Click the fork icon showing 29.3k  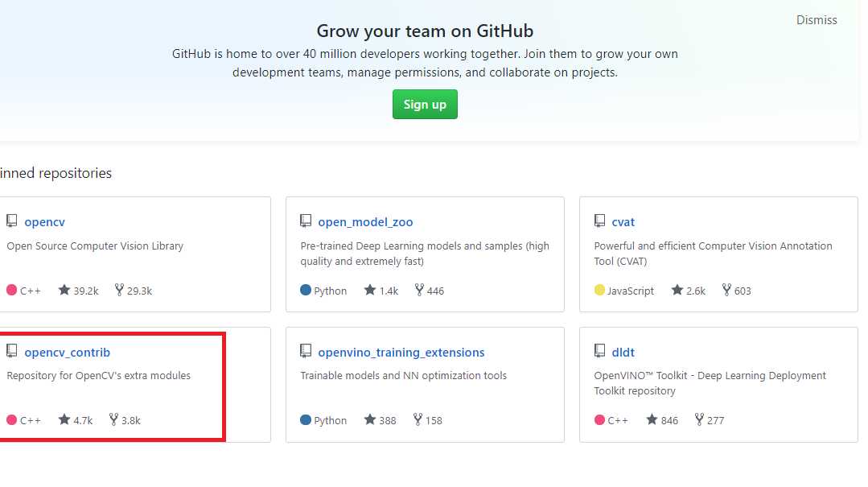point(119,290)
